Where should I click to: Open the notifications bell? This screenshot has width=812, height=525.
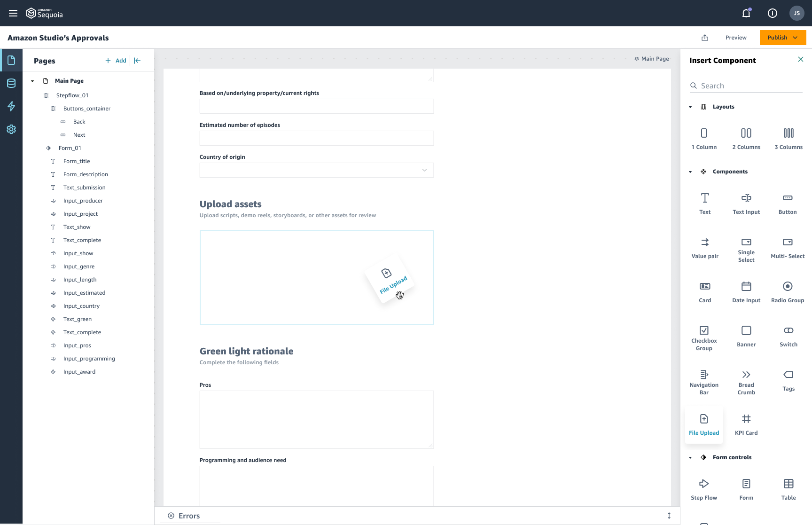[x=746, y=13]
